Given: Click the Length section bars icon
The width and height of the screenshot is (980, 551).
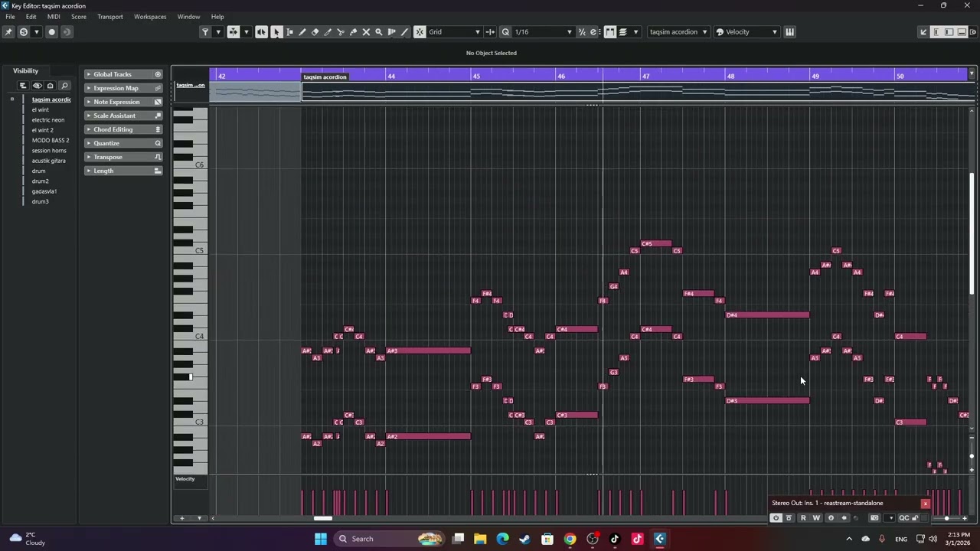Looking at the screenshot, I should point(158,171).
